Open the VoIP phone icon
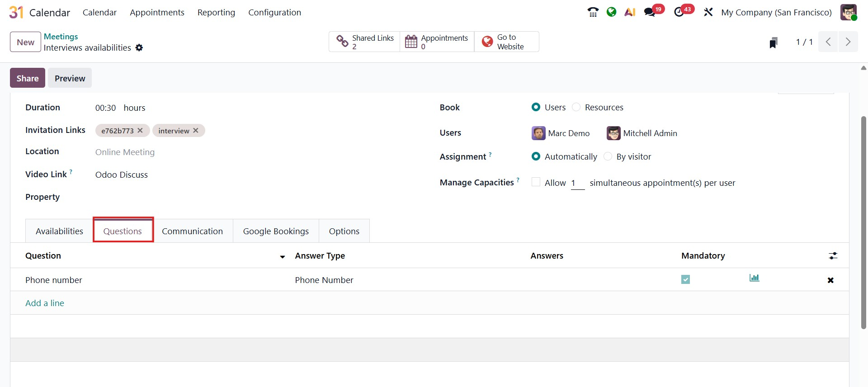Viewport: 868px width, 387px height. [x=593, y=12]
